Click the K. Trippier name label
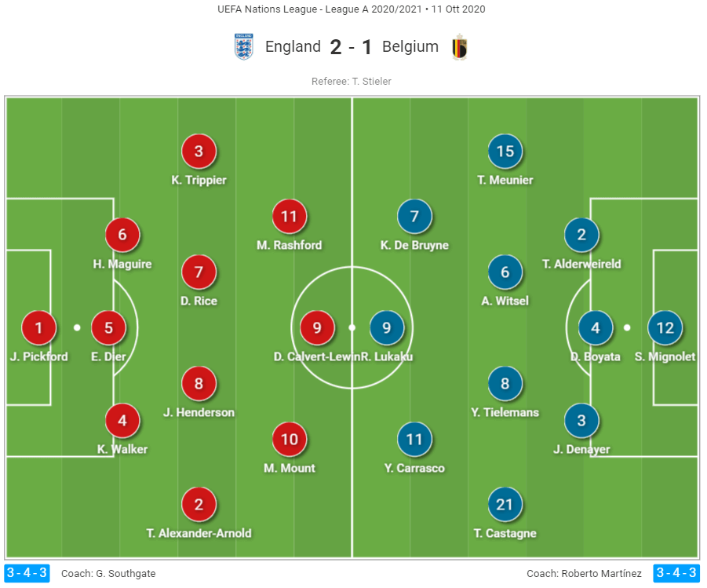 coord(199,180)
